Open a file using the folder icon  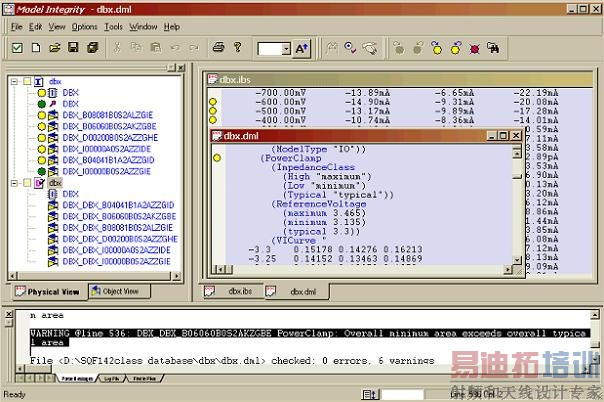55,48
